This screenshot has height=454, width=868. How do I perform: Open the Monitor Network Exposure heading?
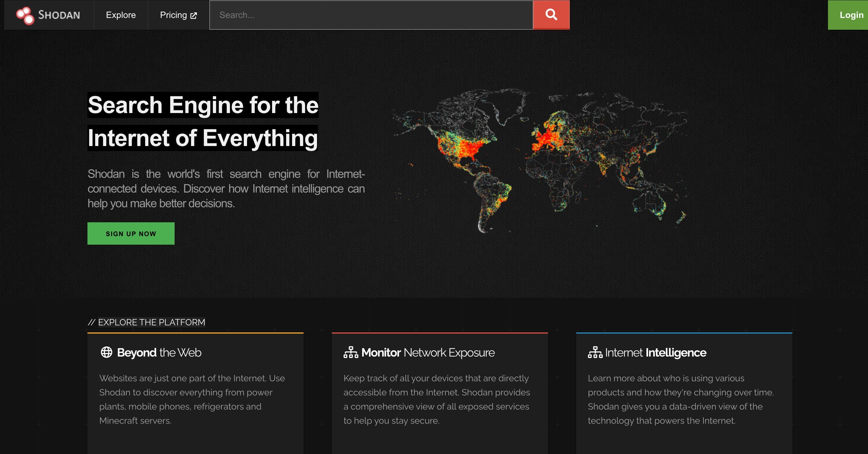428,352
